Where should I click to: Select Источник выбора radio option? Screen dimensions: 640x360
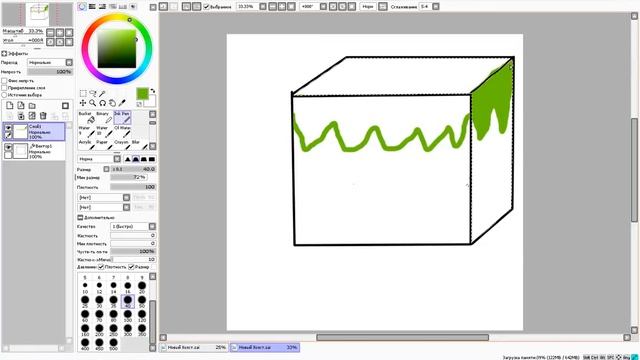(x=4, y=95)
